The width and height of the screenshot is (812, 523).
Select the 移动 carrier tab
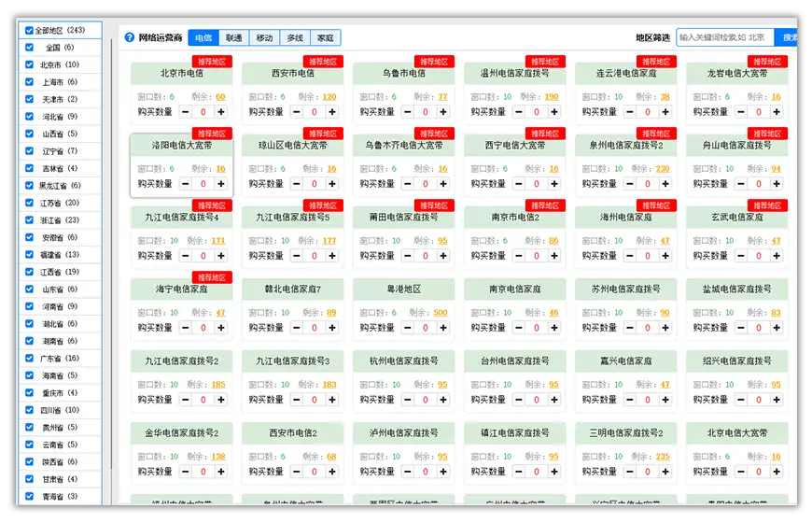[264, 38]
